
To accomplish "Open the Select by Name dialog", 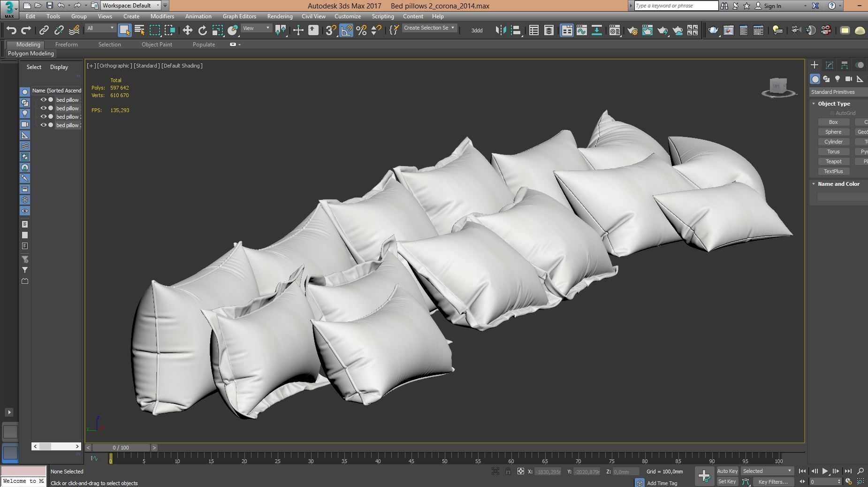I will coord(139,30).
